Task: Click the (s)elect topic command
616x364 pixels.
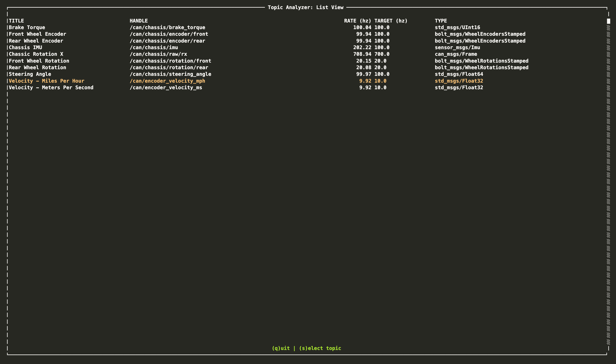Action: tap(320, 348)
